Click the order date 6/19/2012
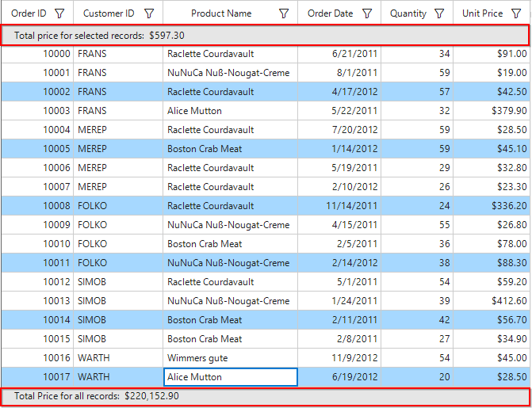532x408 pixels. tap(339, 377)
